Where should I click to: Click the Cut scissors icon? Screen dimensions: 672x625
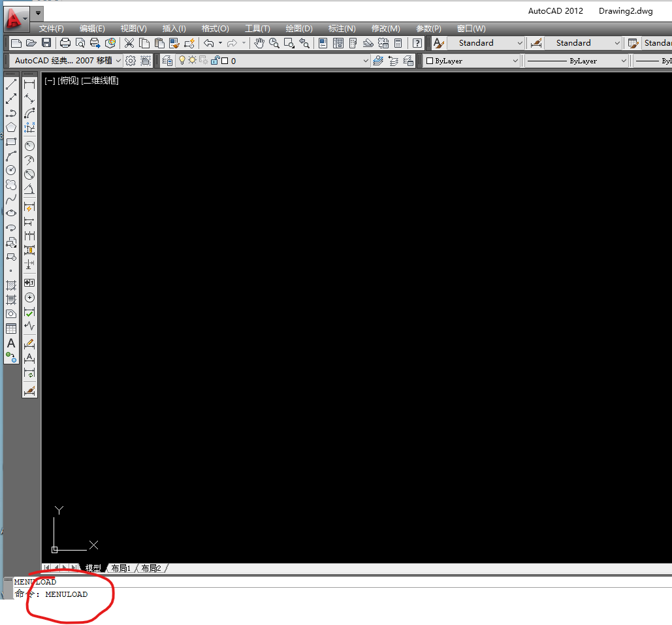coord(129,43)
